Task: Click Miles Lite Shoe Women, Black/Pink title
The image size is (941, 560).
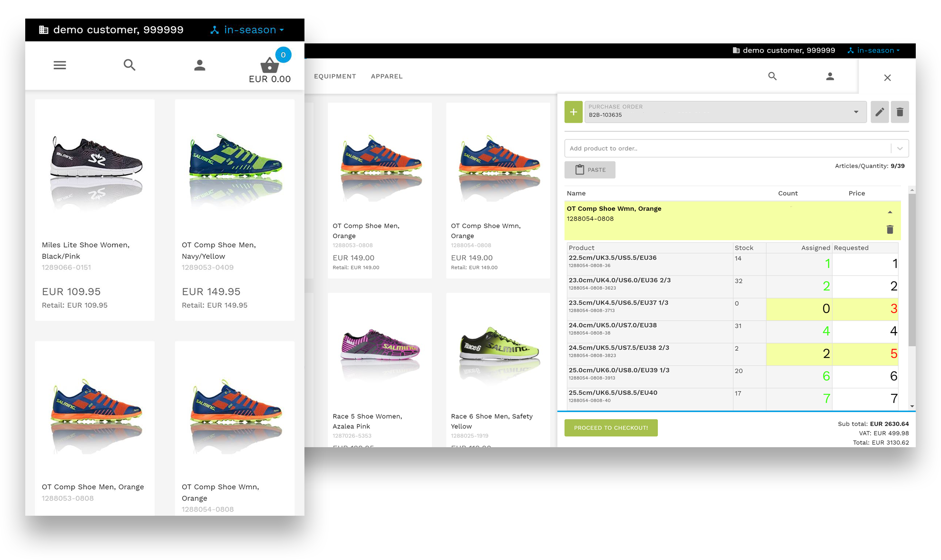Action: pos(86,250)
